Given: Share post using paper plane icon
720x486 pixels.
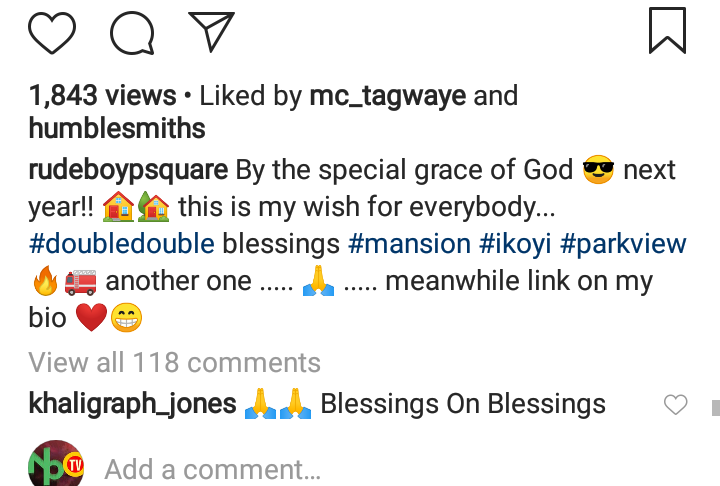Looking at the screenshot, I should 211,30.
